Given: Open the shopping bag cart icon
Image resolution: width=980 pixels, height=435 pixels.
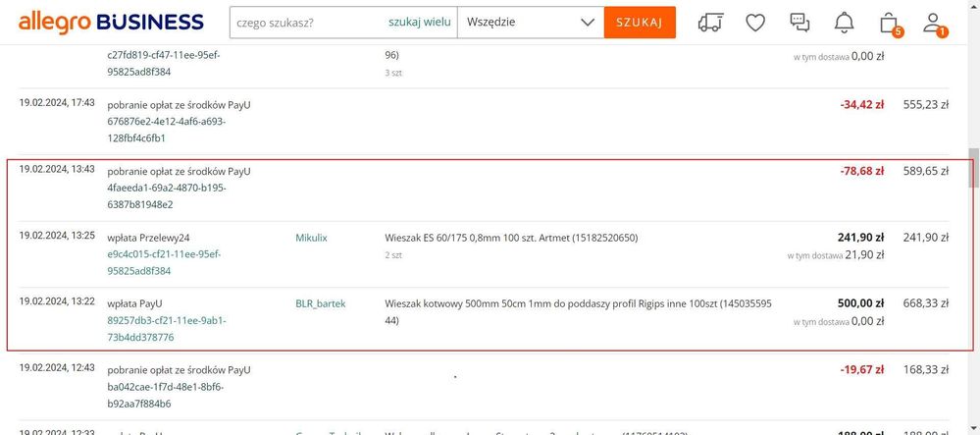Looking at the screenshot, I should click(890, 24).
